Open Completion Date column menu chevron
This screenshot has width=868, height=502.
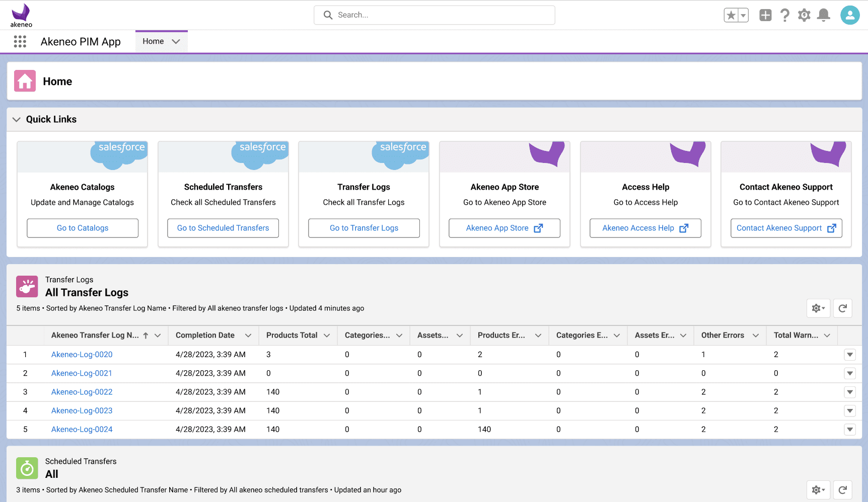pyautogui.click(x=248, y=336)
